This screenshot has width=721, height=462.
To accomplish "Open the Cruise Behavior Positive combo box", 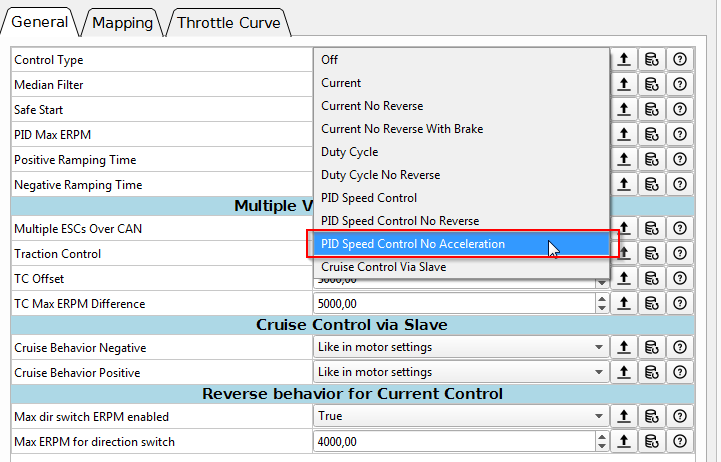I will pyautogui.click(x=460, y=372).
